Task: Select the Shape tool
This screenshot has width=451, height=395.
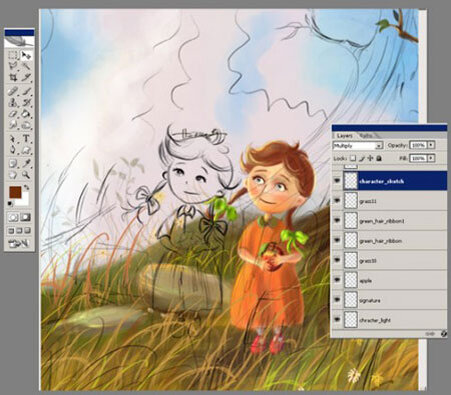Action: point(25,150)
